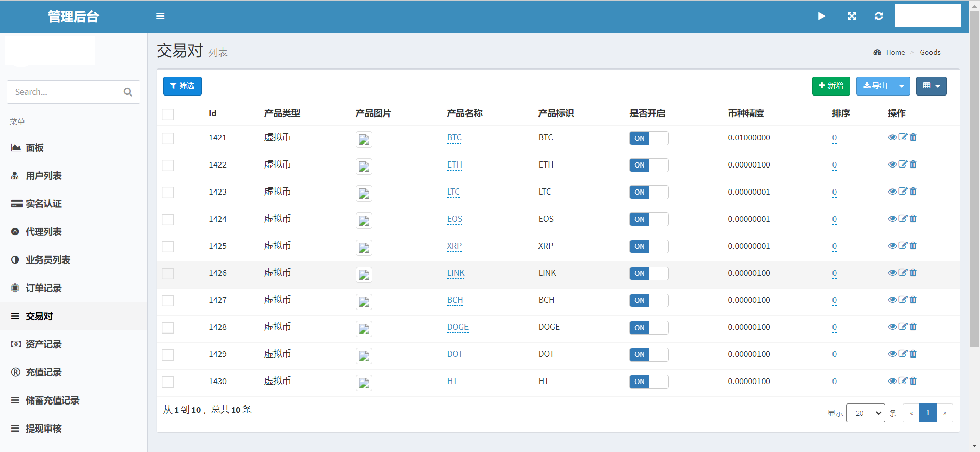Refresh the page using the top refresh icon
The height and width of the screenshot is (452, 980).
coord(879,16)
